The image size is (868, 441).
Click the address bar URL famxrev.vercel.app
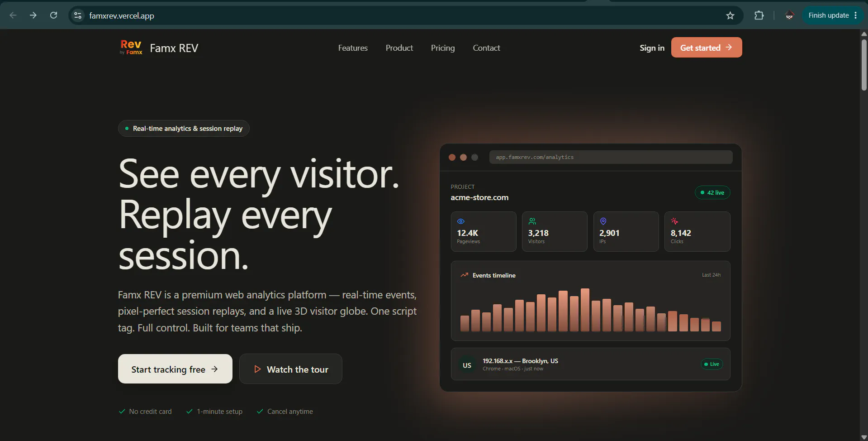point(122,16)
